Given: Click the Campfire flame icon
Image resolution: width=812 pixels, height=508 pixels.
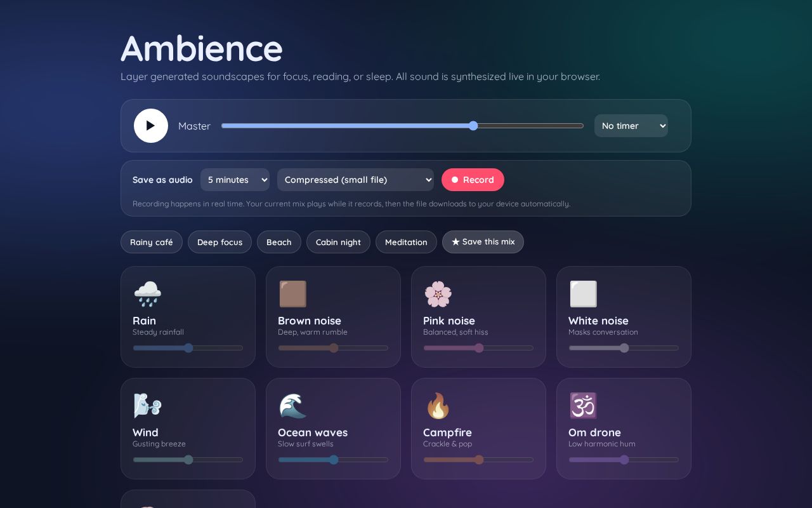Looking at the screenshot, I should 438,406.
